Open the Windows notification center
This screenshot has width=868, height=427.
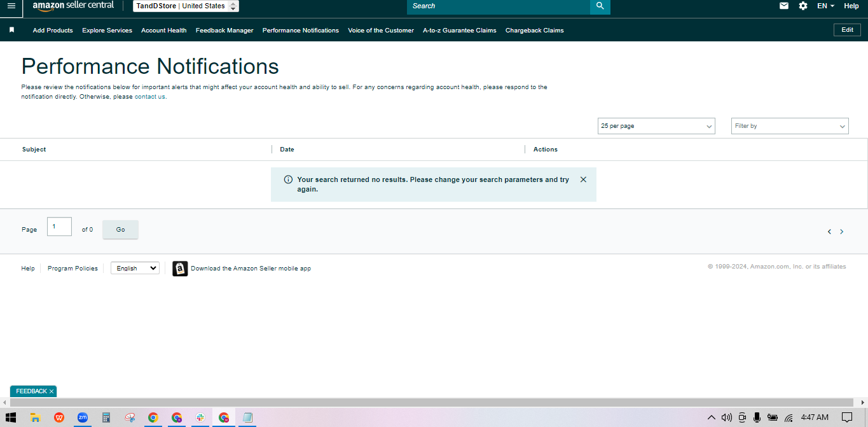tap(847, 417)
